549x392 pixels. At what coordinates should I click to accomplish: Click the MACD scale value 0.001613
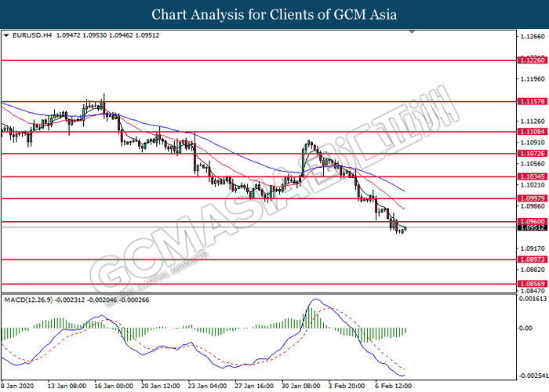pos(533,299)
